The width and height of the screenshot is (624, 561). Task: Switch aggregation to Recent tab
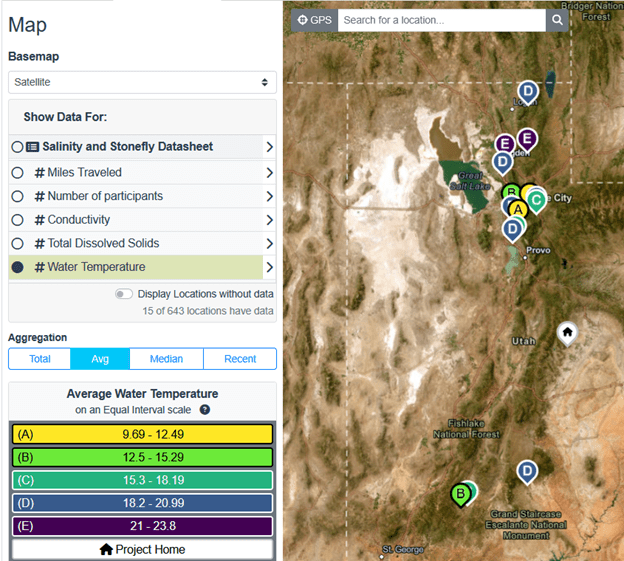coord(240,359)
